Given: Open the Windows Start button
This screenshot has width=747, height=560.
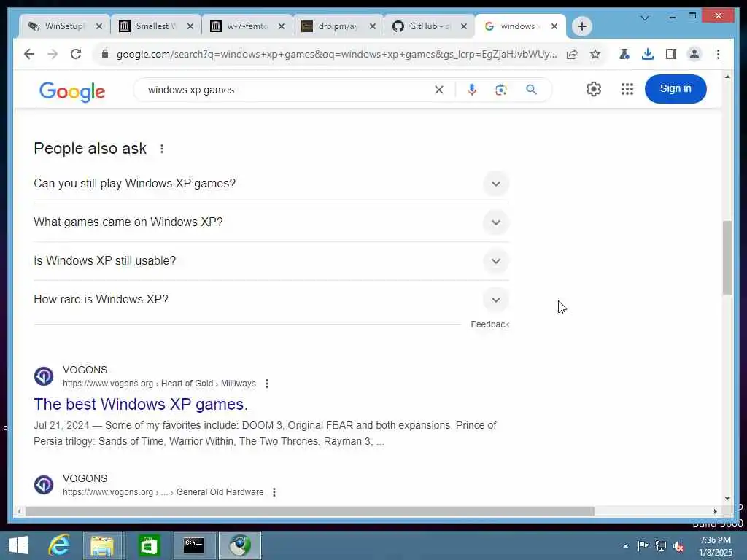Looking at the screenshot, I should [18, 545].
